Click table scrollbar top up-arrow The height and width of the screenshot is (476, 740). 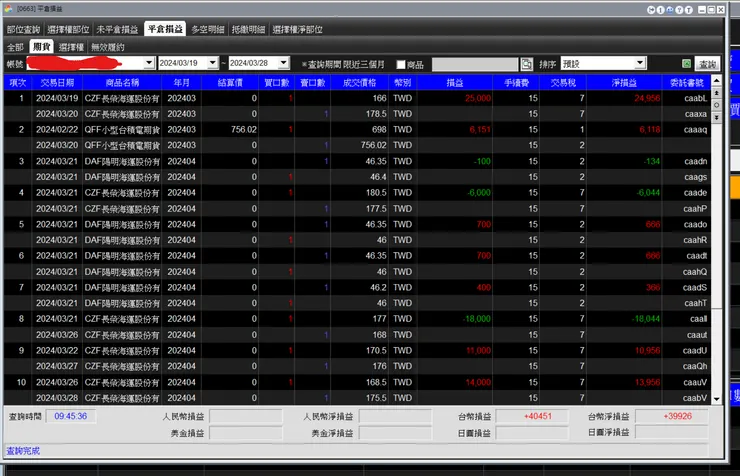click(716, 80)
